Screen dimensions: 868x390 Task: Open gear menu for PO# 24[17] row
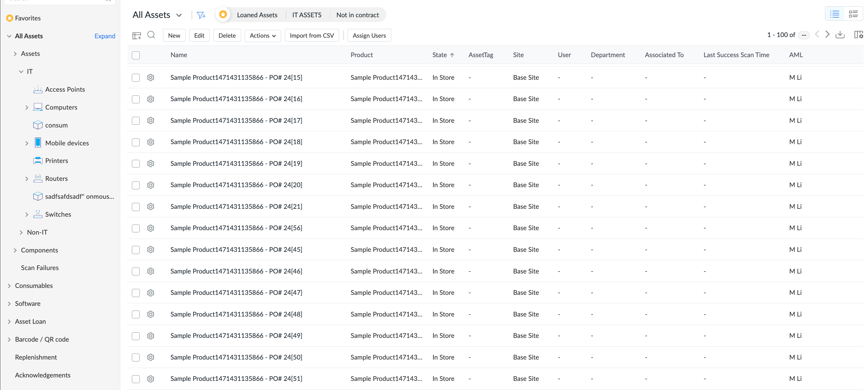pos(151,121)
